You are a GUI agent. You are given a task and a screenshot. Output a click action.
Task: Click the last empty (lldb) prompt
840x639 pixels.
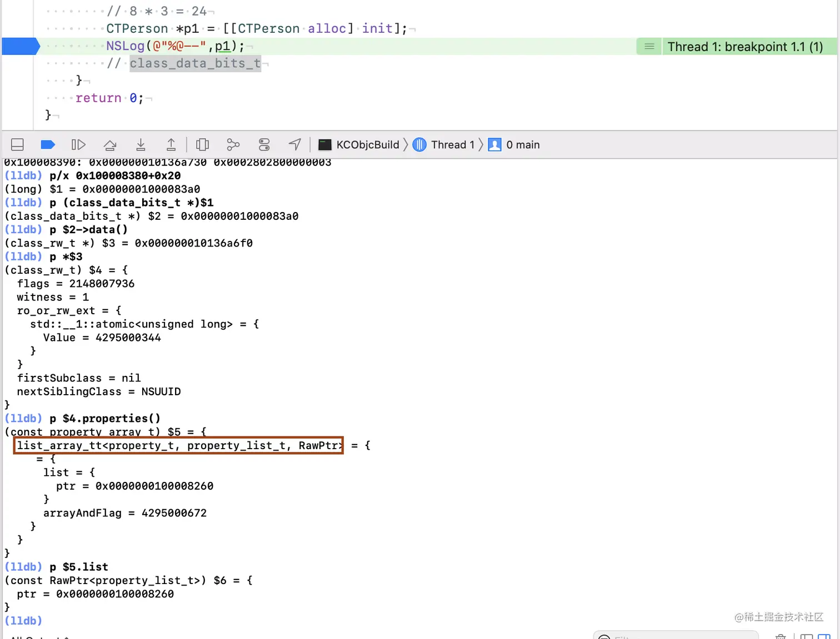(23, 621)
